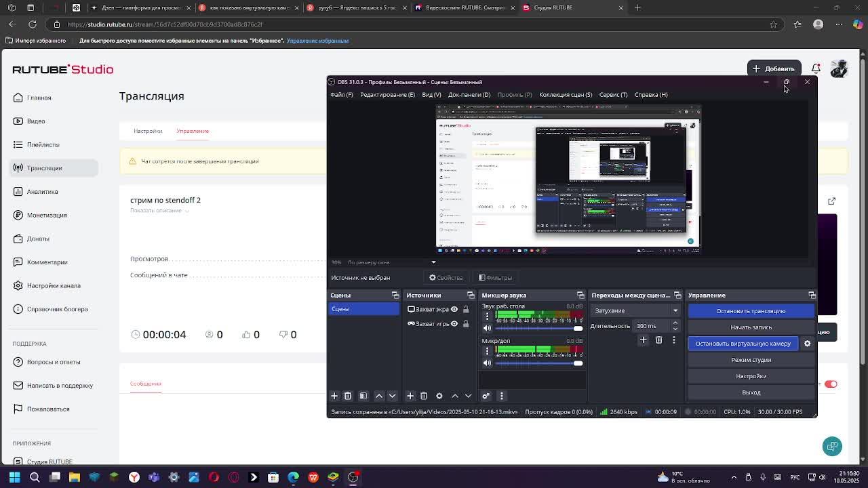Undock the Scenes panel

tap(395, 296)
